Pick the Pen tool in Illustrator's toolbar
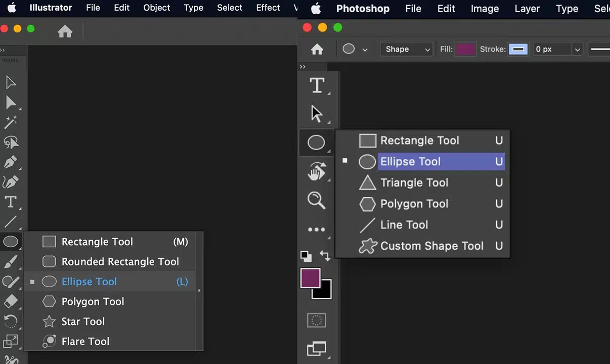 (11, 162)
